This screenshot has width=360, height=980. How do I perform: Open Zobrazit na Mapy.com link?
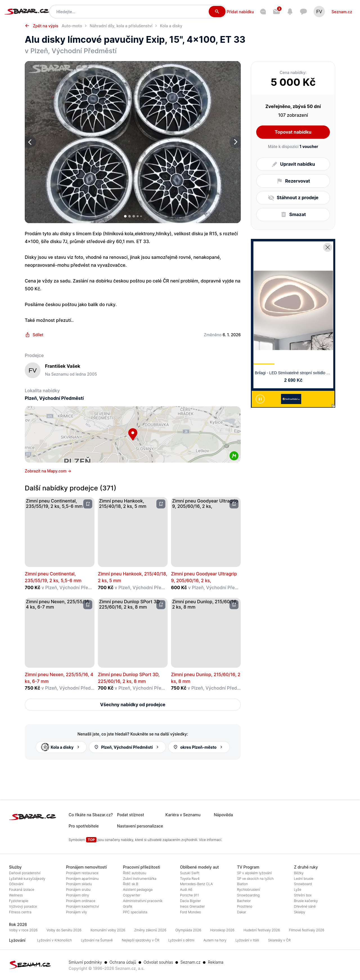[x=48, y=471]
